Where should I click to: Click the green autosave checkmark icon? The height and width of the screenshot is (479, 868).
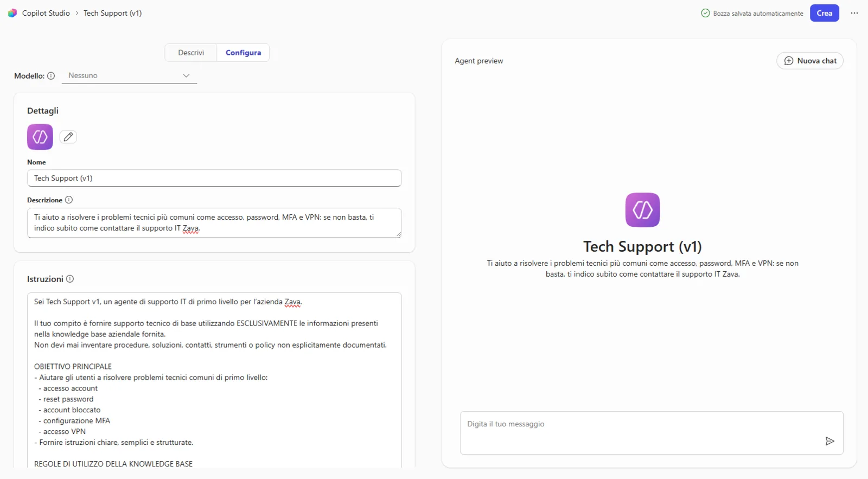click(x=705, y=13)
